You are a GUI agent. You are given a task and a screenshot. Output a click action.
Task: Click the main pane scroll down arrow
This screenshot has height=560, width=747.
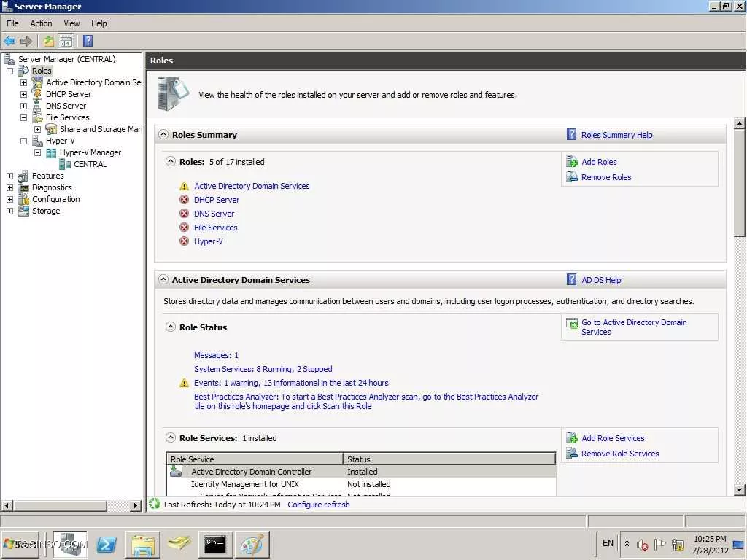(740, 489)
